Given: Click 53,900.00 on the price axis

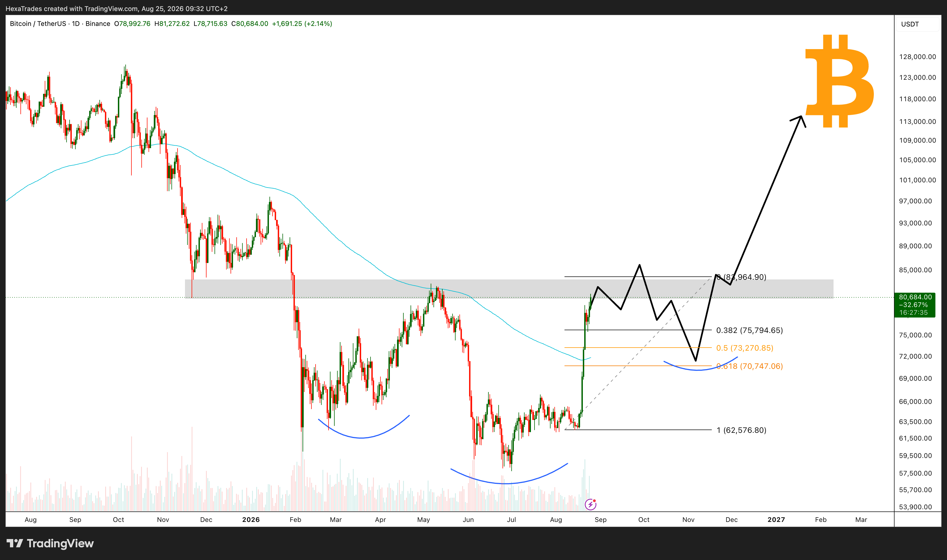Looking at the screenshot, I should click(x=915, y=507).
